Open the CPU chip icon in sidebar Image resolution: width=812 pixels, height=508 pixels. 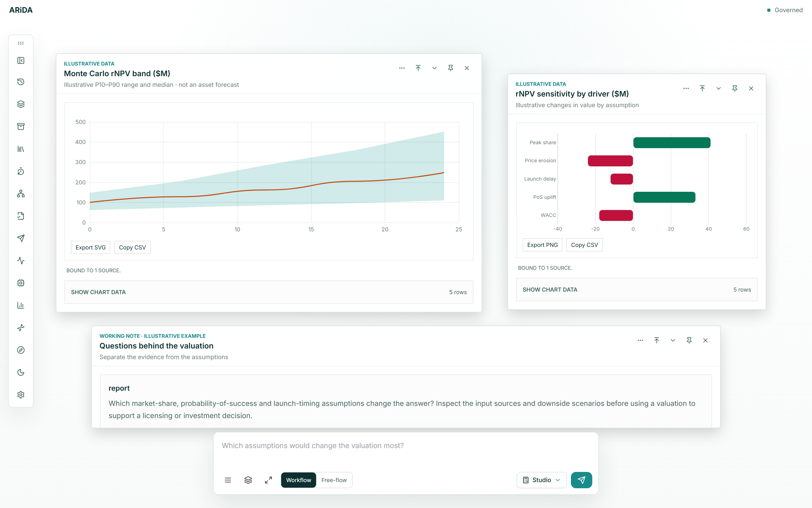[21, 283]
